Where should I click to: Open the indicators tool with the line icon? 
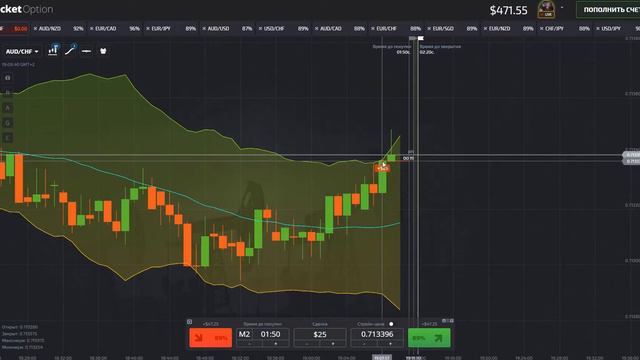pos(70,50)
